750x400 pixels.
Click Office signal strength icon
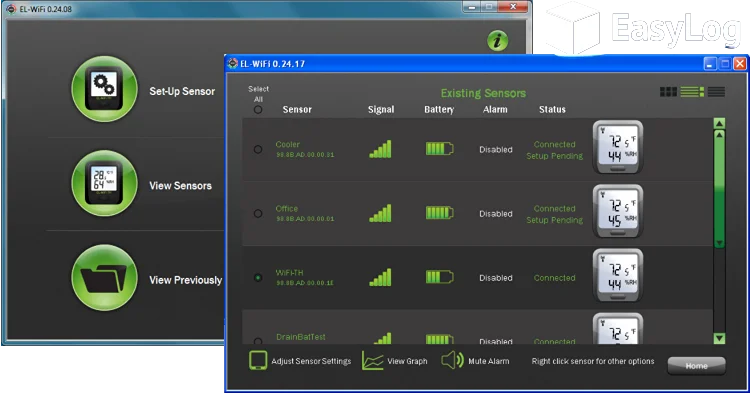(x=380, y=213)
